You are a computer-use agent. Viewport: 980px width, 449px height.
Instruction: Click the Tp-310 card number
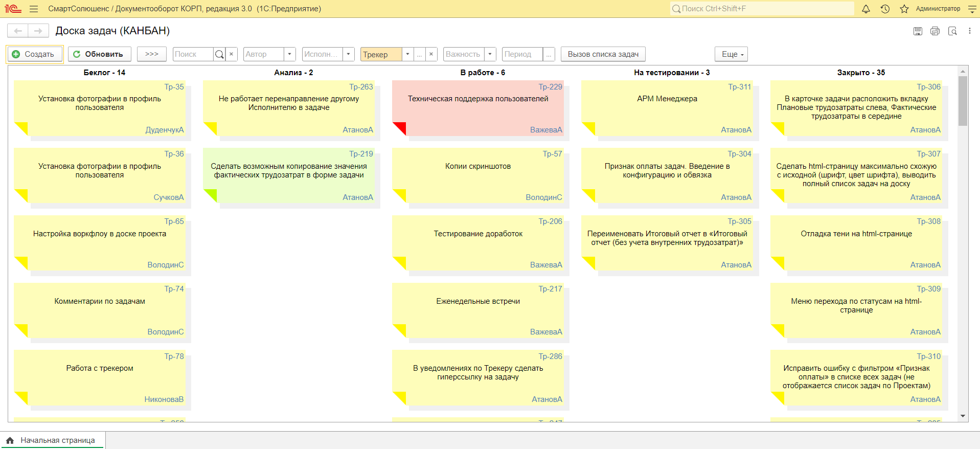[928, 356]
